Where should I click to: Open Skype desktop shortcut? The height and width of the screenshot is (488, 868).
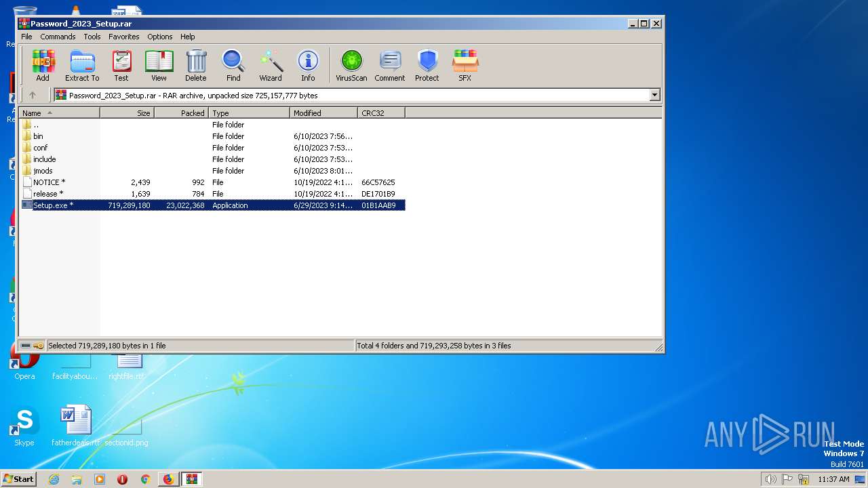24,427
